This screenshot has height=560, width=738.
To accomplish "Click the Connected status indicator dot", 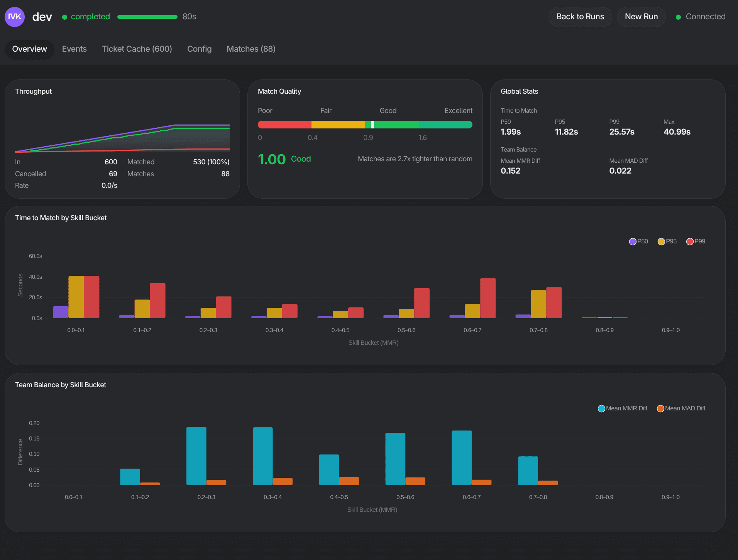I will click(678, 17).
